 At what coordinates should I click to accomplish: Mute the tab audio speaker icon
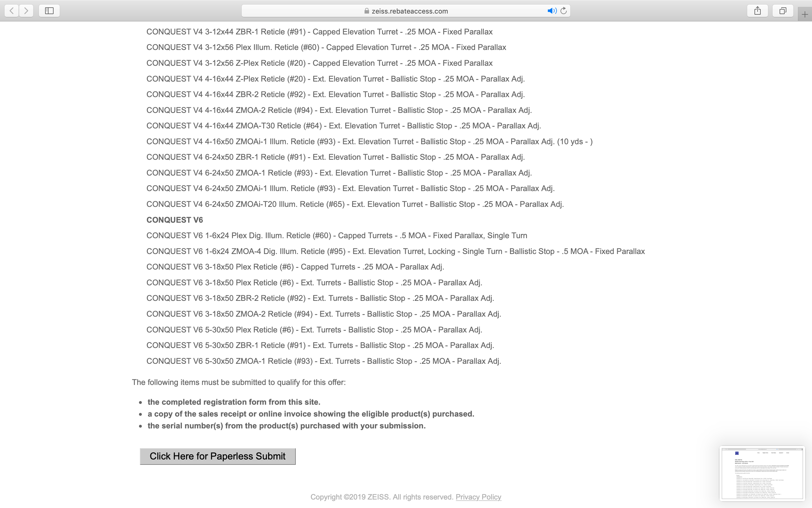(552, 11)
